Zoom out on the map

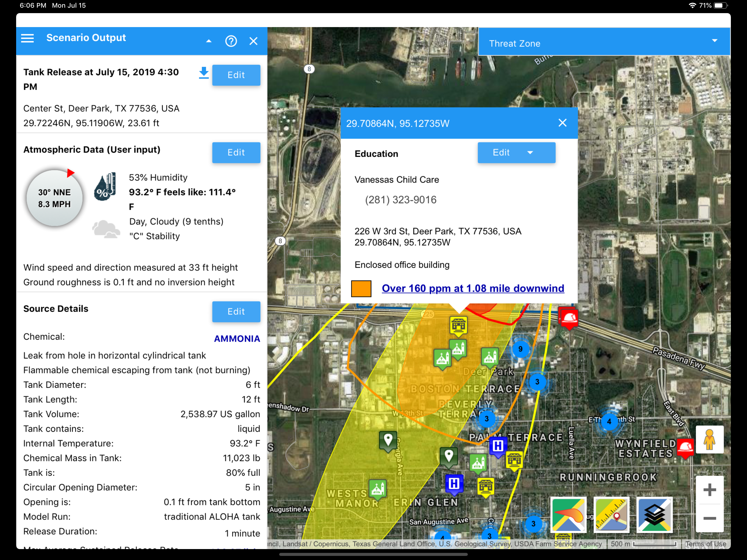coord(710,518)
